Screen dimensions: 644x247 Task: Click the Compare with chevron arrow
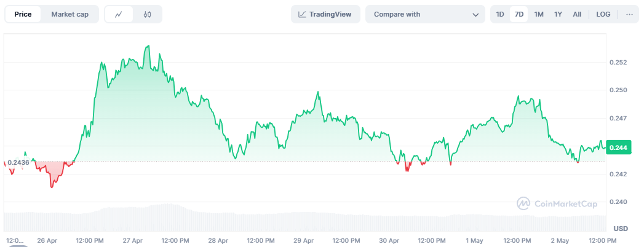point(475,14)
